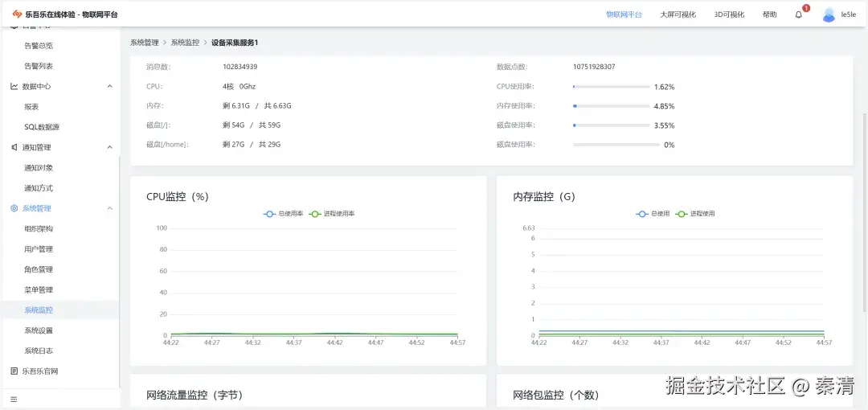Click CPU使用率 progress bar
The image size is (868, 410).
(x=611, y=87)
